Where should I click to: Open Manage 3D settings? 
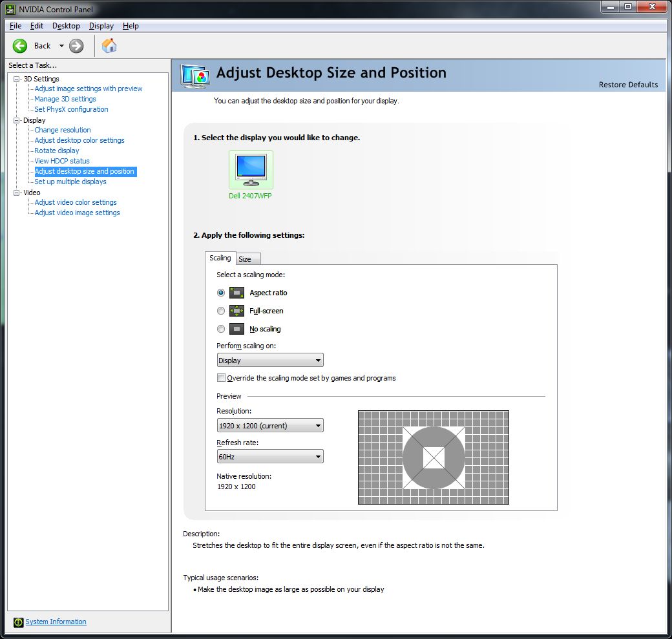coord(65,99)
